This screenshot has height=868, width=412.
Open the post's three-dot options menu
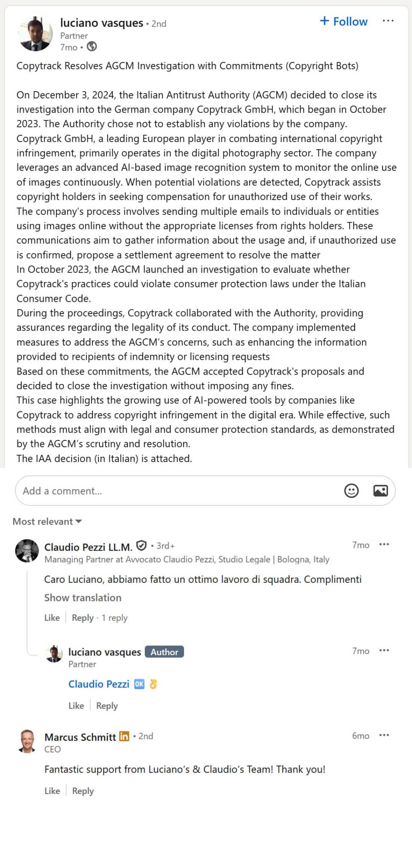[x=388, y=21]
